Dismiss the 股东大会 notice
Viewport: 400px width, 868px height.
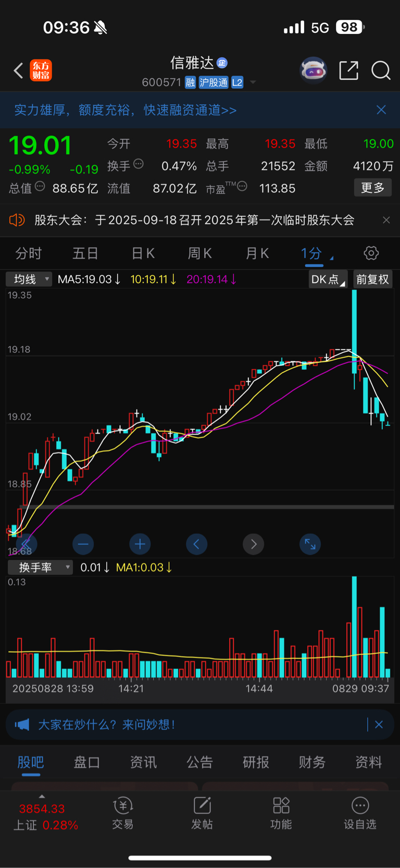point(386,220)
